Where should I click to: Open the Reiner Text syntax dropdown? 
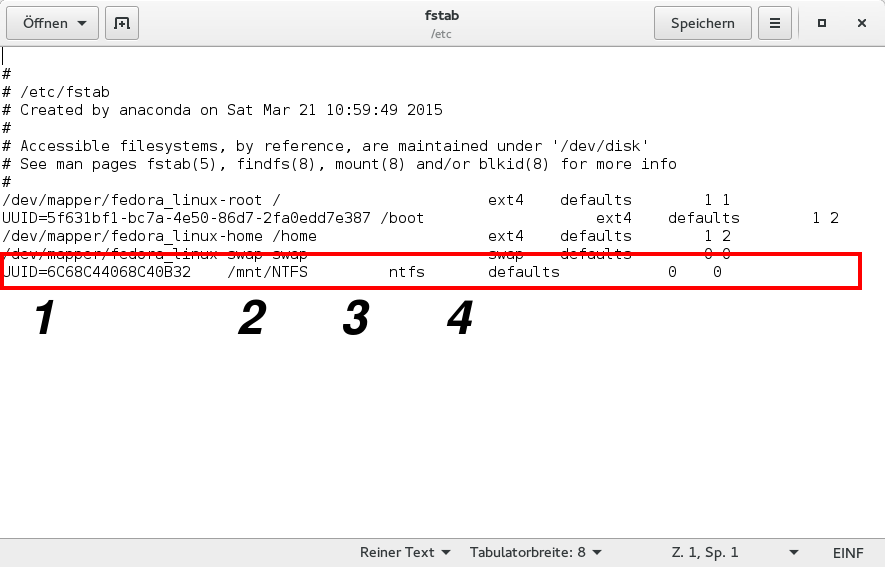click(x=405, y=552)
